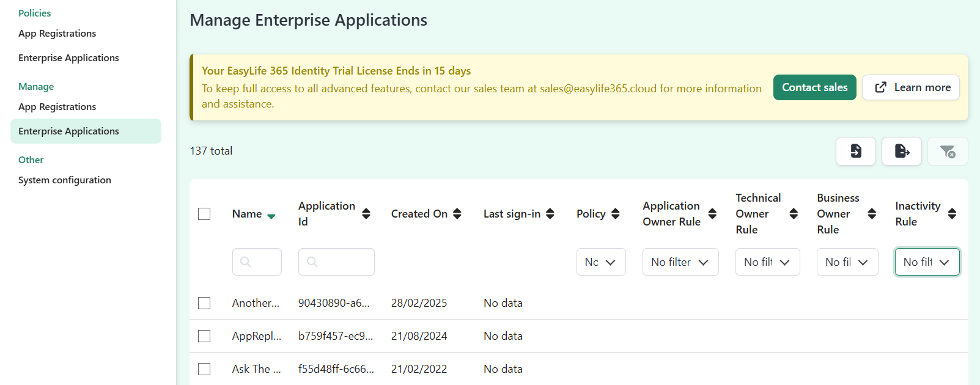Viewport: 980px width, 385px height.
Task: Click application id 90430890-a6...
Action: (x=334, y=303)
